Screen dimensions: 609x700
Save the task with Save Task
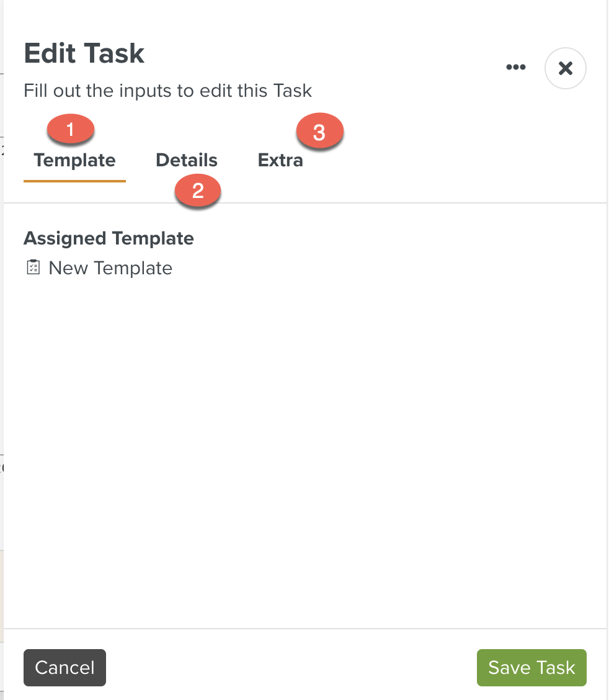531,668
